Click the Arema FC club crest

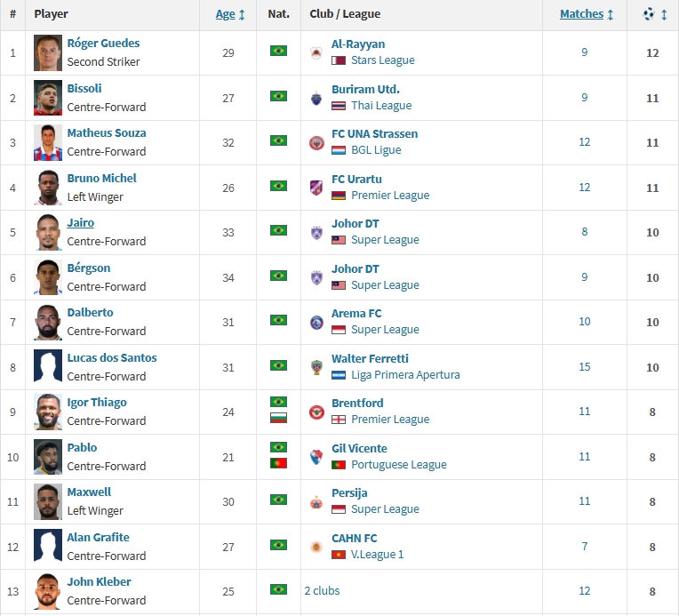(316, 322)
